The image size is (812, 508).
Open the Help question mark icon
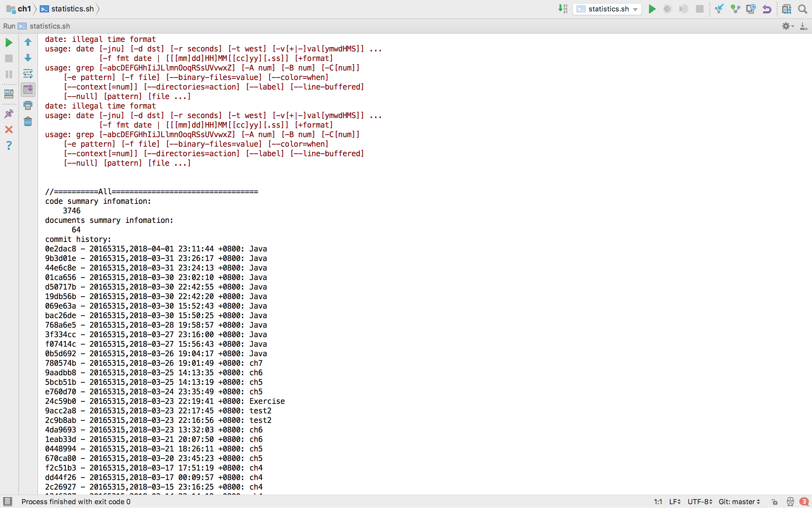click(9, 145)
